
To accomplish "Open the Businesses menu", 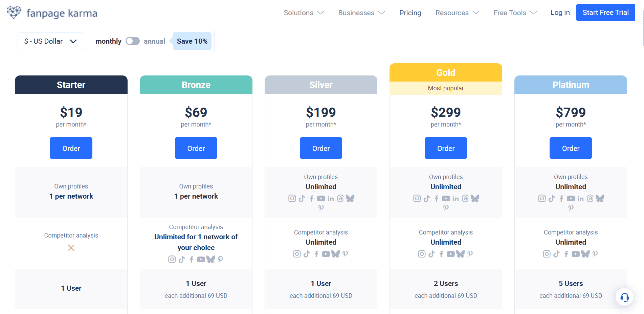I will (x=361, y=13).
